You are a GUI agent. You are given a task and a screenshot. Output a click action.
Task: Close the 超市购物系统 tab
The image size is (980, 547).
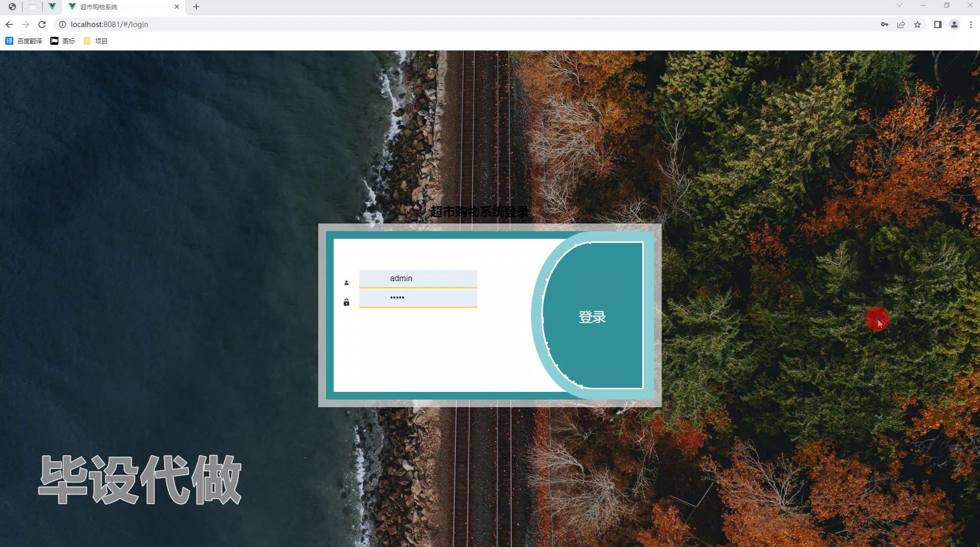tap(177, 7)
